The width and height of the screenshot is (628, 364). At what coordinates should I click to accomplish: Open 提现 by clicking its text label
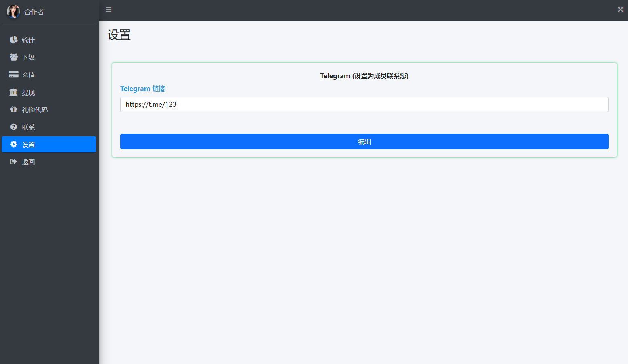point(28,92)
